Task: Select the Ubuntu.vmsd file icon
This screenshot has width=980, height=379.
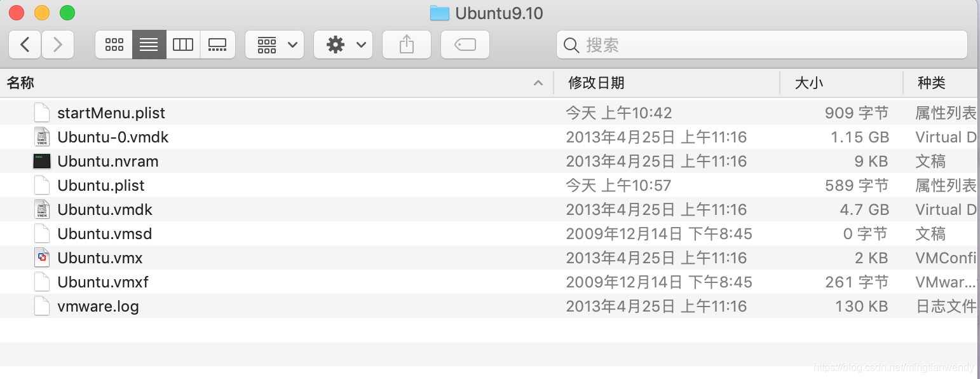Action: pos(42,234)
